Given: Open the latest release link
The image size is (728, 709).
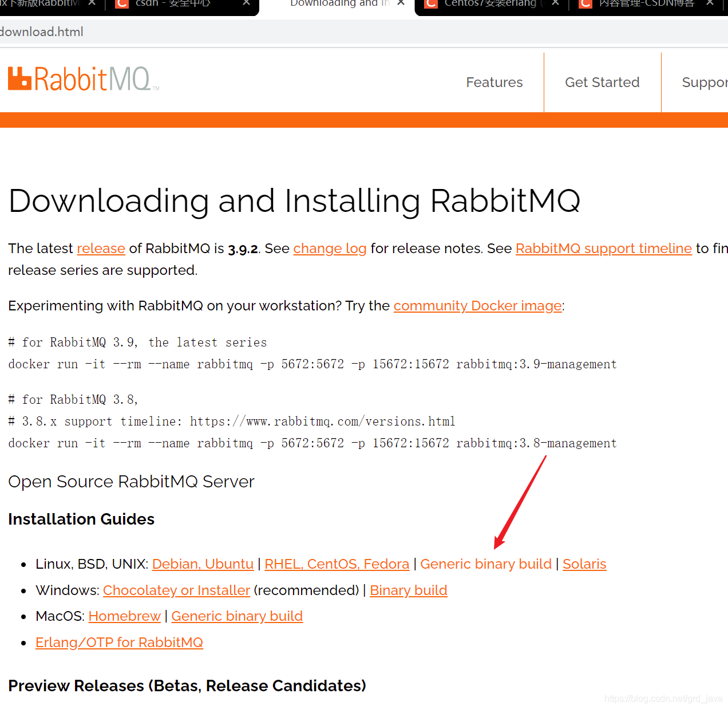Looking at the screenshot, I should [101, 249].
